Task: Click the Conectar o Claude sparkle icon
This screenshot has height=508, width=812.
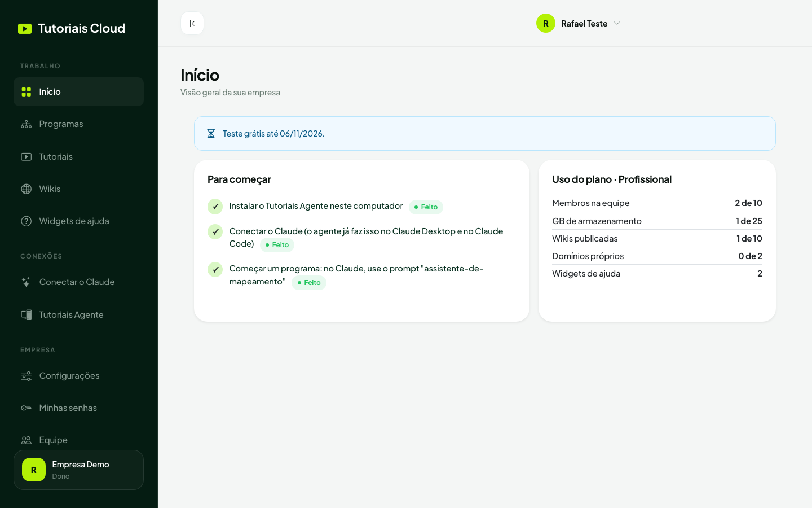Action: click(x=27, y=282)
